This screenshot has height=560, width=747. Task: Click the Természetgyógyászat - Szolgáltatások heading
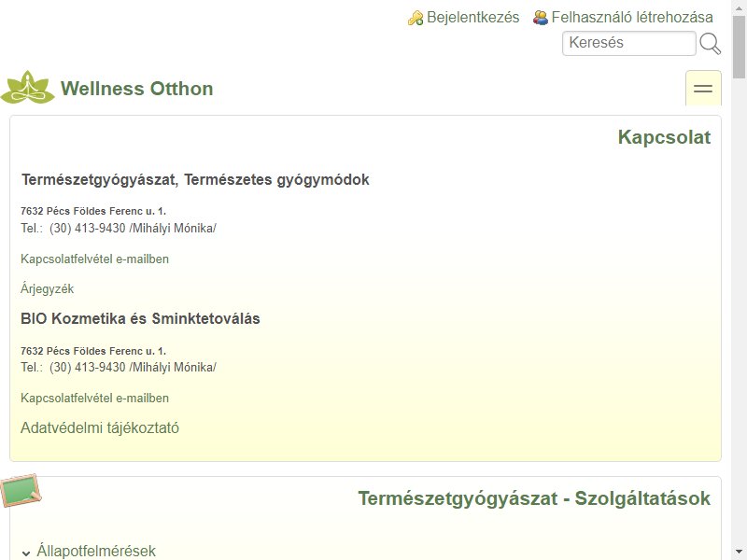coord(534,498)
